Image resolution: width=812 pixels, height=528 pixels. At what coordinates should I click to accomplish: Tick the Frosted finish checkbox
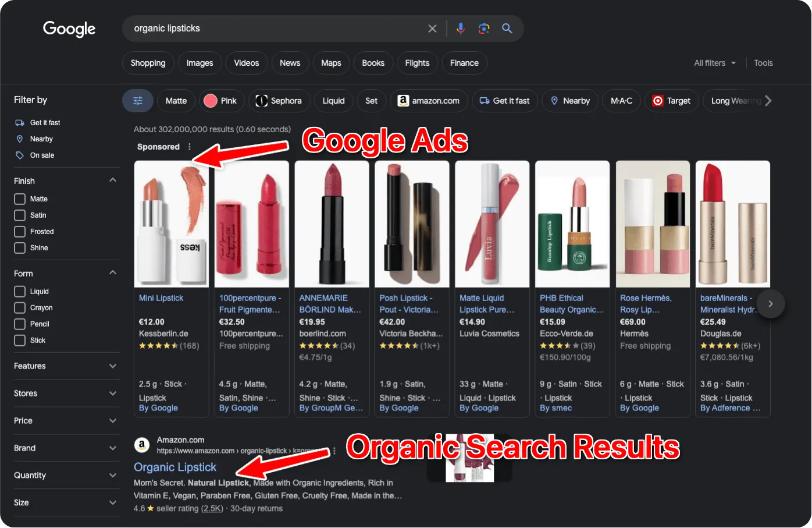pos(20,232)
